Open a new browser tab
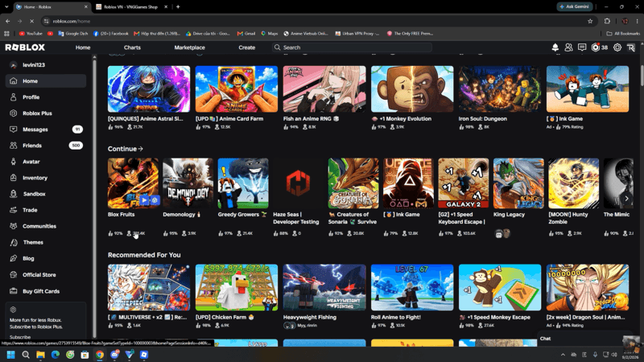Viewport: 644px width, 362px height. 178,6
